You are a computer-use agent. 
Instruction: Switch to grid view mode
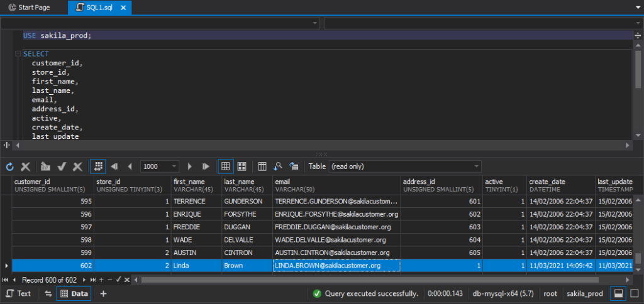pyautogui.click(x=226, y=166)
